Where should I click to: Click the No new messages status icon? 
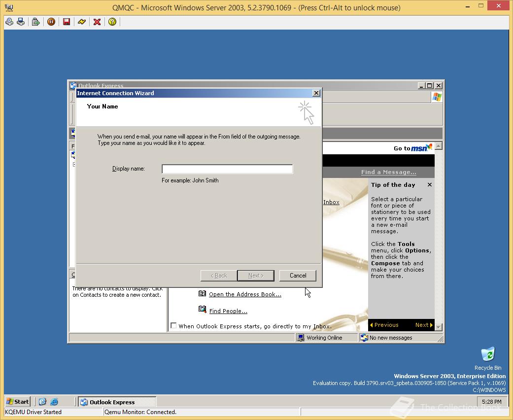click(x=364, y=338)
